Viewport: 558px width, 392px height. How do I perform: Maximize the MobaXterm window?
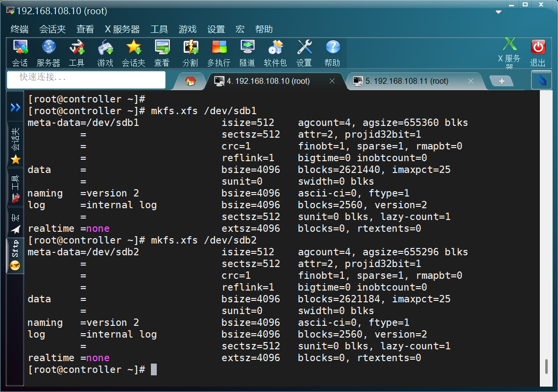525,4
